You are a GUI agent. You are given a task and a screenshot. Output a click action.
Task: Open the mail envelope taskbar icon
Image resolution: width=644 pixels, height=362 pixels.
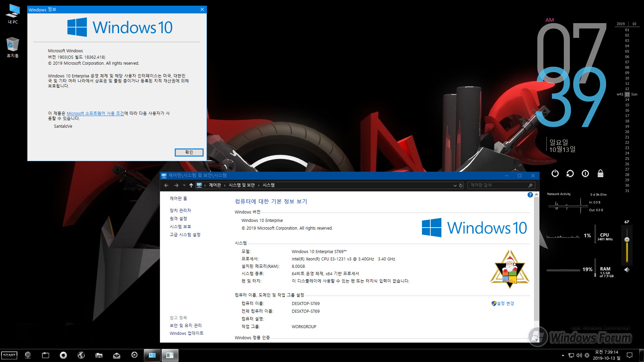point(117,355)
